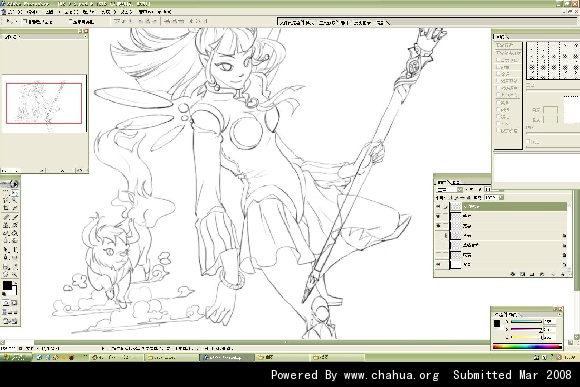This screenshot has width=580, height=387.
Task: Pick a color from the Color panel spectrum ramp
Action: pyautogui.click(x=527, y=346)
